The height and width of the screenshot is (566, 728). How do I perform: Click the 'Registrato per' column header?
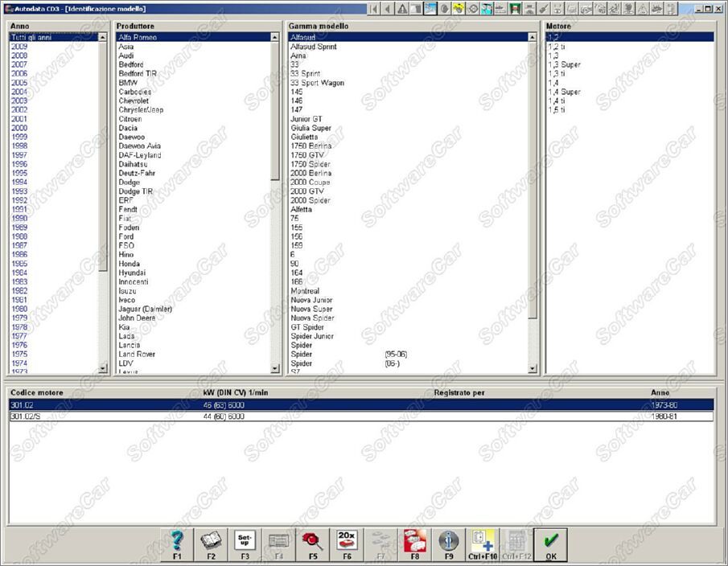click(x=459, y=392)
